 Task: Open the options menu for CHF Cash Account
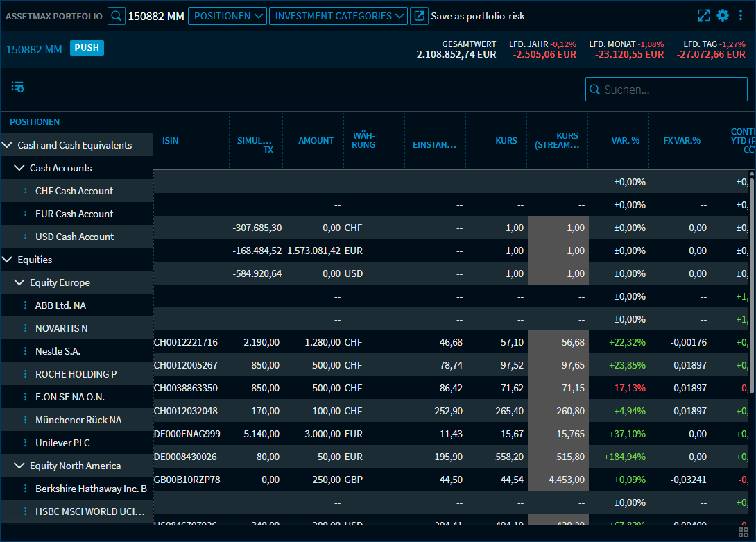click(x=26, y=191)
